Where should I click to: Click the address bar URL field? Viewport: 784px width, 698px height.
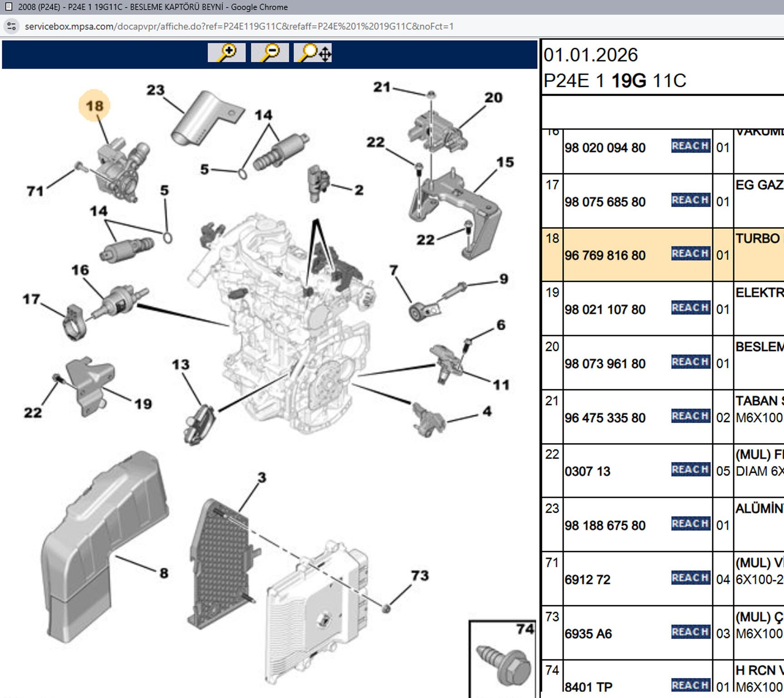[x=236, y=27]
